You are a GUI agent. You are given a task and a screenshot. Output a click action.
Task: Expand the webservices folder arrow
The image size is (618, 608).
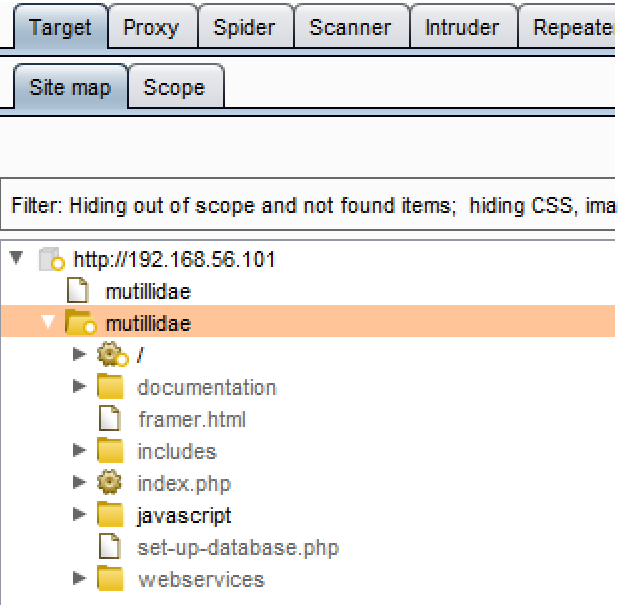coord(81,580)
